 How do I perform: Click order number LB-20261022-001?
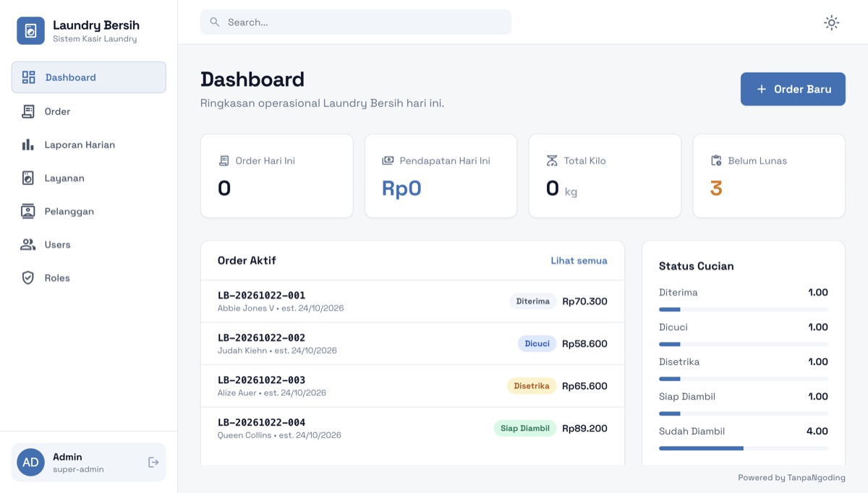[261, 295]
